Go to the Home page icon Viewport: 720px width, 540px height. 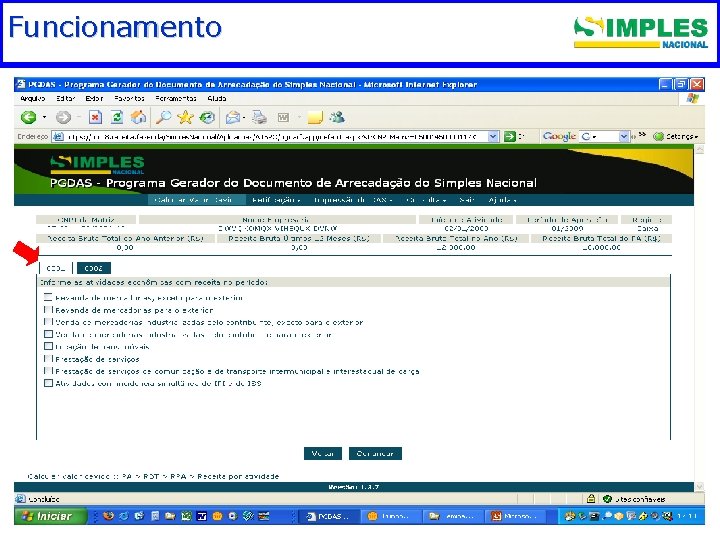pyautogui.click(x=138, y=118)
